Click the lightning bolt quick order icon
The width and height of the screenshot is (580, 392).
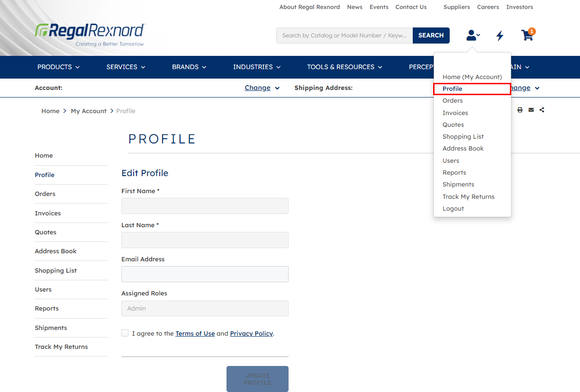coord(499,36)
